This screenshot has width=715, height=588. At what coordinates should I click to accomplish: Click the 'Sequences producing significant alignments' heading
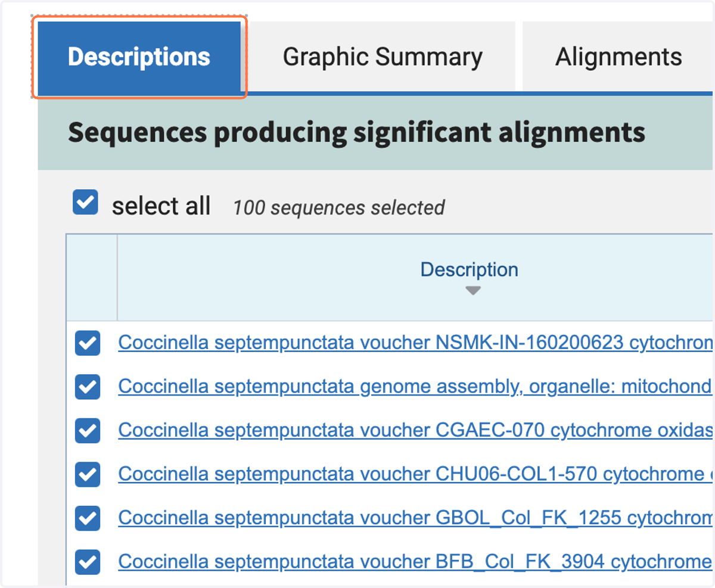click(x=356, y=132)
